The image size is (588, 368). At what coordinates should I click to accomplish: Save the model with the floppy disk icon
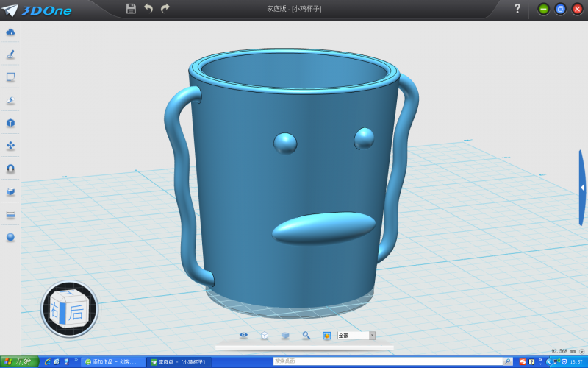pyautogui.click(x=131, y=9)
